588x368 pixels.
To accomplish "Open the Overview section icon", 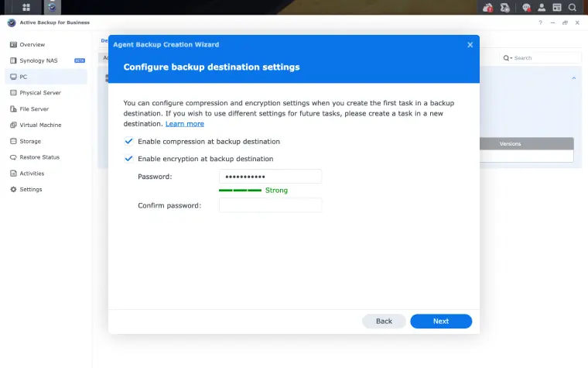I will 13,44.
